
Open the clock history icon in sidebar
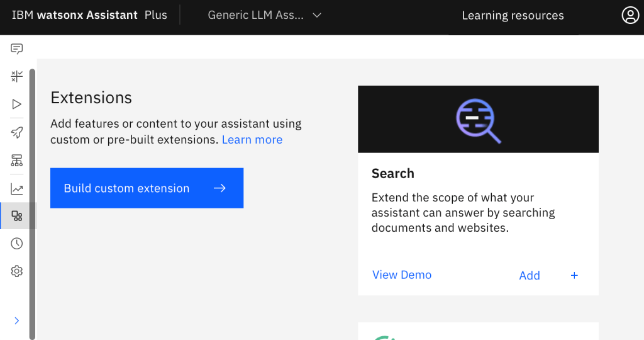pyautogui.click(x=17, y=244)
